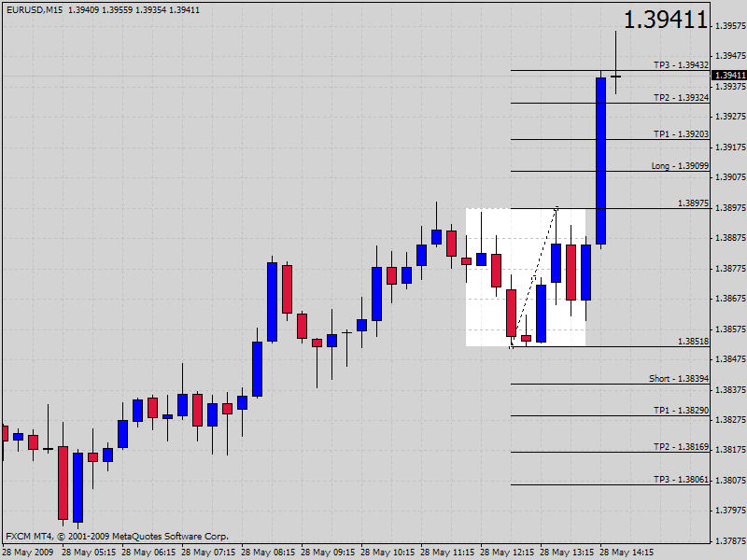The image size is (747, 560).
Task: Click the TP2 - 1.39324 upper level label
Action: [681, 98]
